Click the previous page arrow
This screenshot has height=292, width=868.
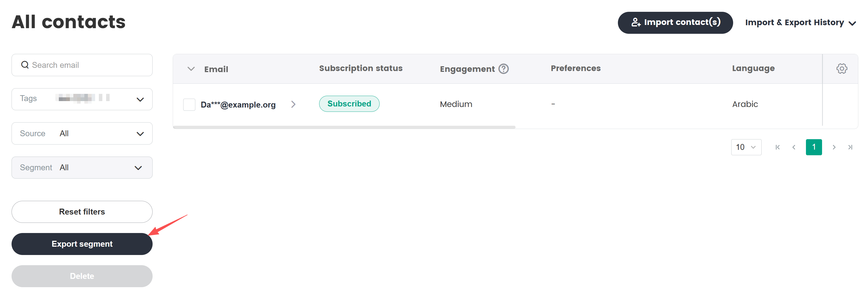794,147
